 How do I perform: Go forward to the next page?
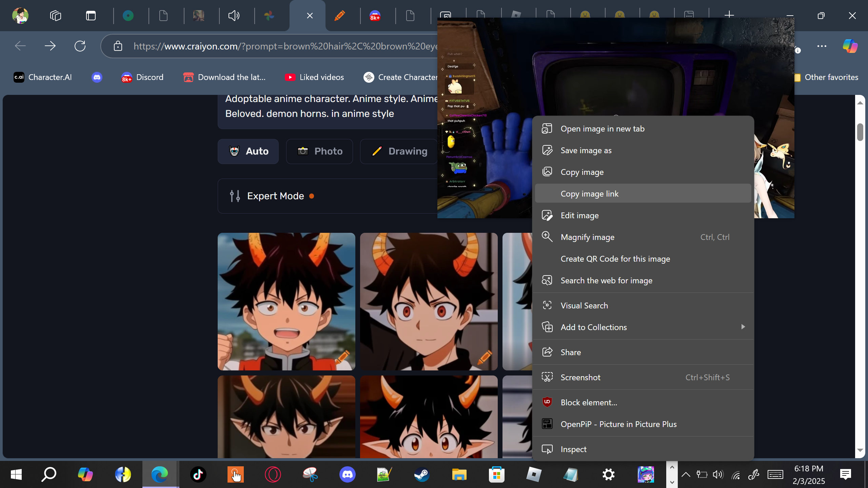50,46
